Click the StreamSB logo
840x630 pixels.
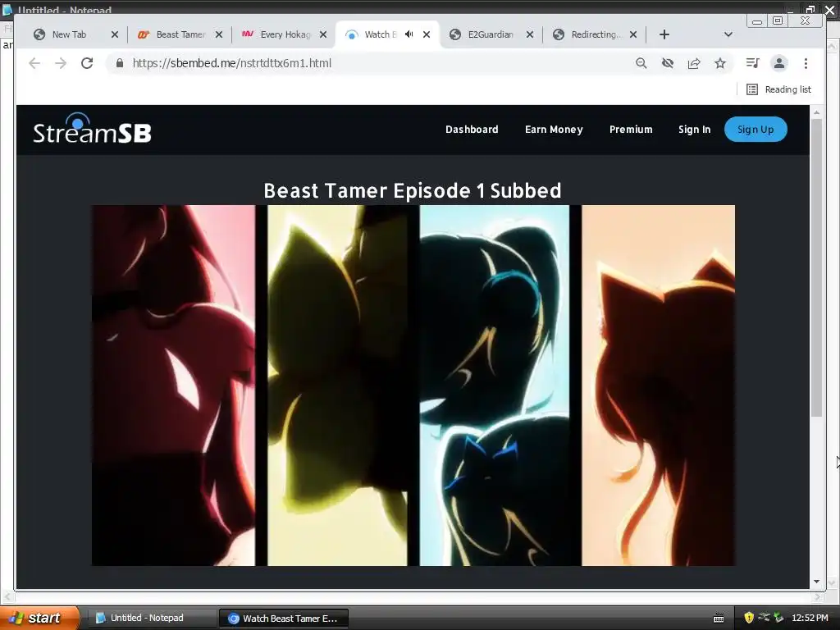click(92, 129)
